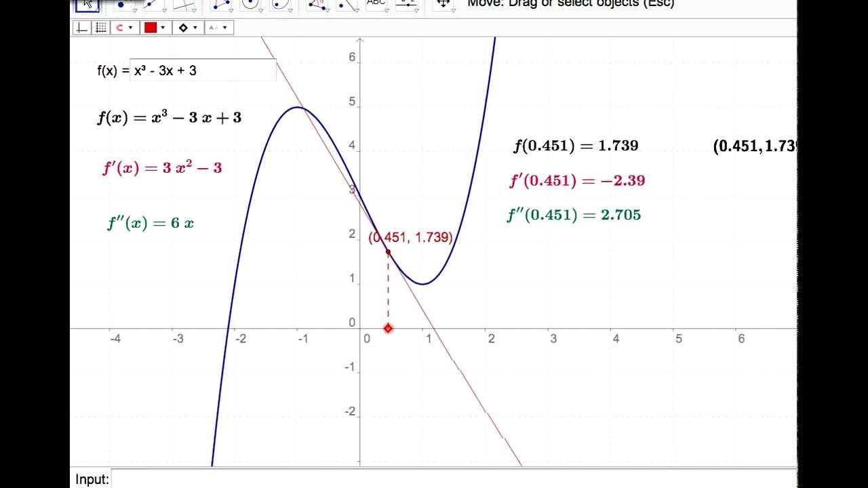Click the tangent point on the curve
The image size is (868, 488).
click(388, 252)
